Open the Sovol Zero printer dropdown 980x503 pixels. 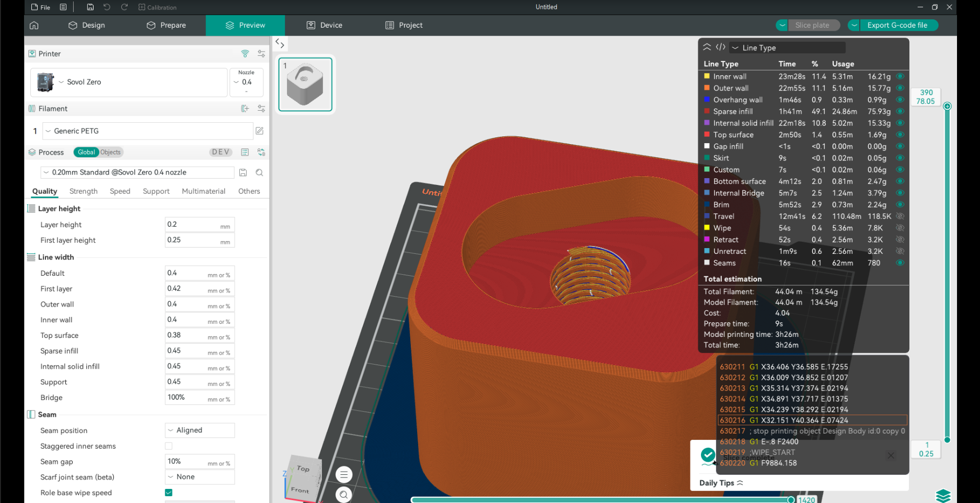[129, 82]
